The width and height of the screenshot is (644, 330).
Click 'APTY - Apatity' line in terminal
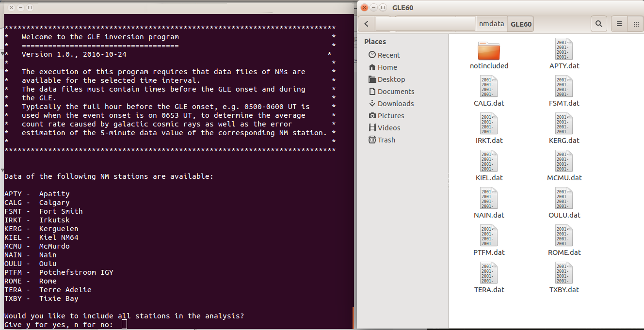pos(37,194)
